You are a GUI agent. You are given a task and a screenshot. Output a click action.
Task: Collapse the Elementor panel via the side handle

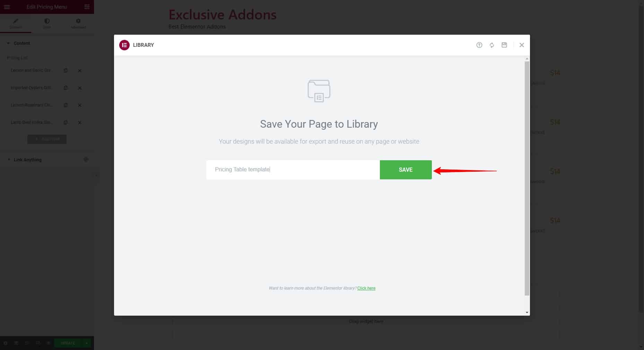[96, 175]
